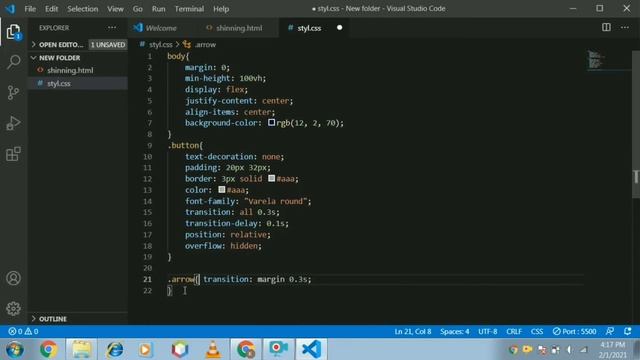The width and height of the screenshot is (640, 360).
Task: Click line number 20 in the gutter
Action: [x=147, y=268]
